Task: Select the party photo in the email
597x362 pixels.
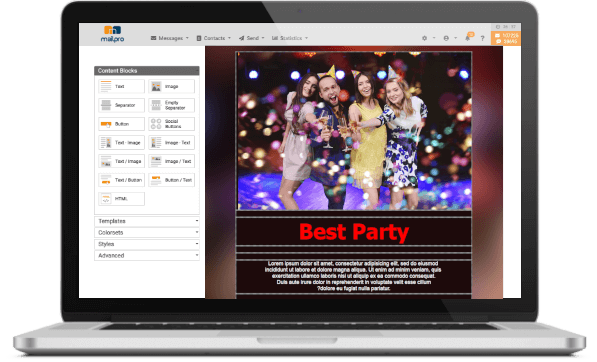Action: (354, 131)
